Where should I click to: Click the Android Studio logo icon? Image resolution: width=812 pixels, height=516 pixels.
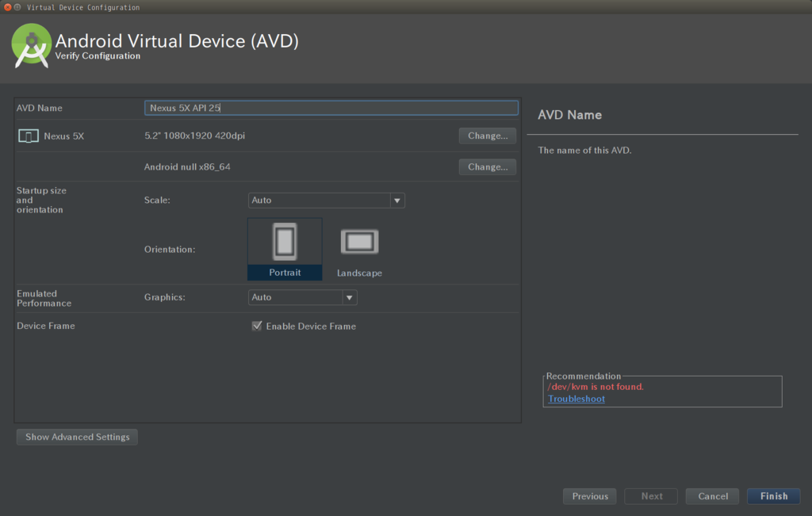click(x=32, y=46)
